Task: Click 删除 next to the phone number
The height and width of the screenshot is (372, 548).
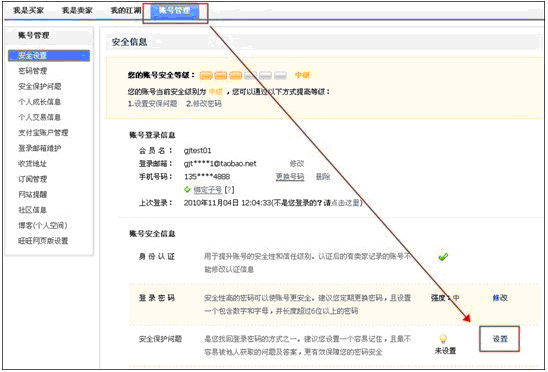Action: pos(323,177)
